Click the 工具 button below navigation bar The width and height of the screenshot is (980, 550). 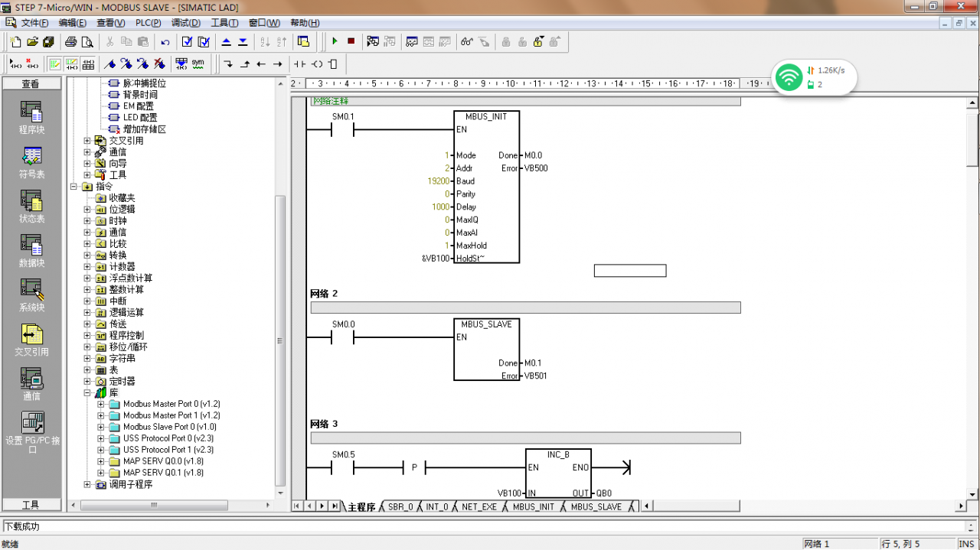coord(31,505)
